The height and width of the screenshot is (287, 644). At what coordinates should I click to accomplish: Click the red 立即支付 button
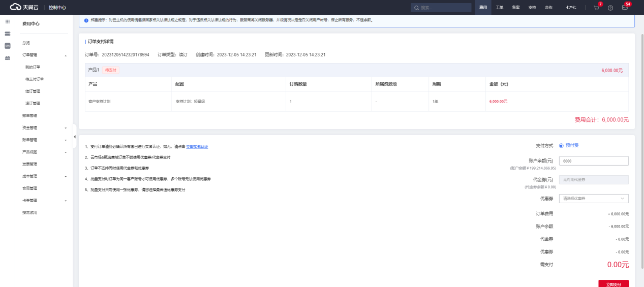click(613, 284)
